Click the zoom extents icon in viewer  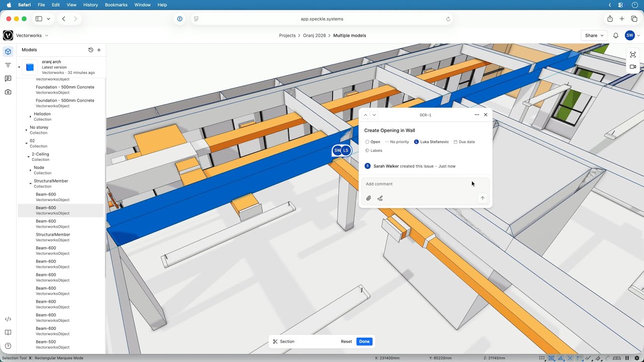tap(633, 55)
